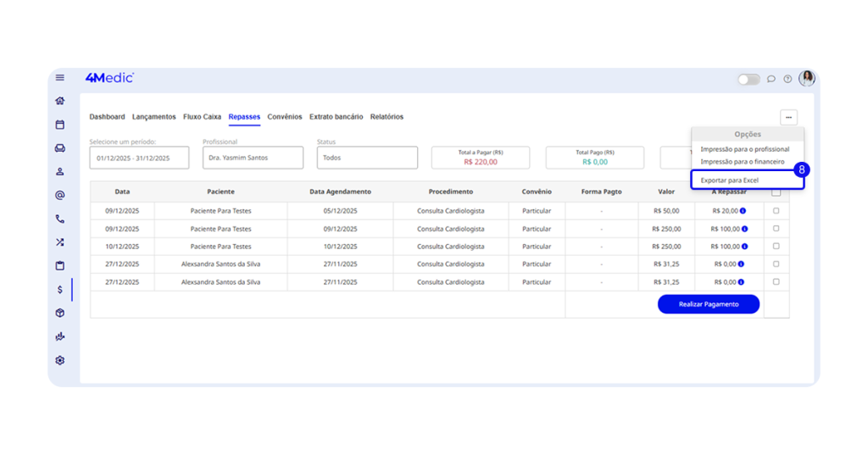Screen dimensions: 868x455
Task: Go to the home icon in sidebar
Action: point(60,101)
